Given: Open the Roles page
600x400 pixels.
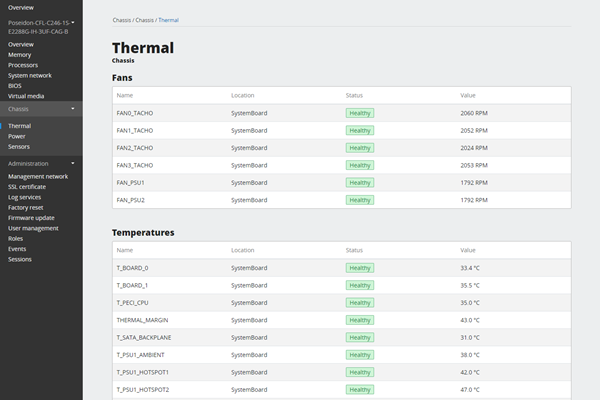Looking at the screenshot, I should pos(15,238).
